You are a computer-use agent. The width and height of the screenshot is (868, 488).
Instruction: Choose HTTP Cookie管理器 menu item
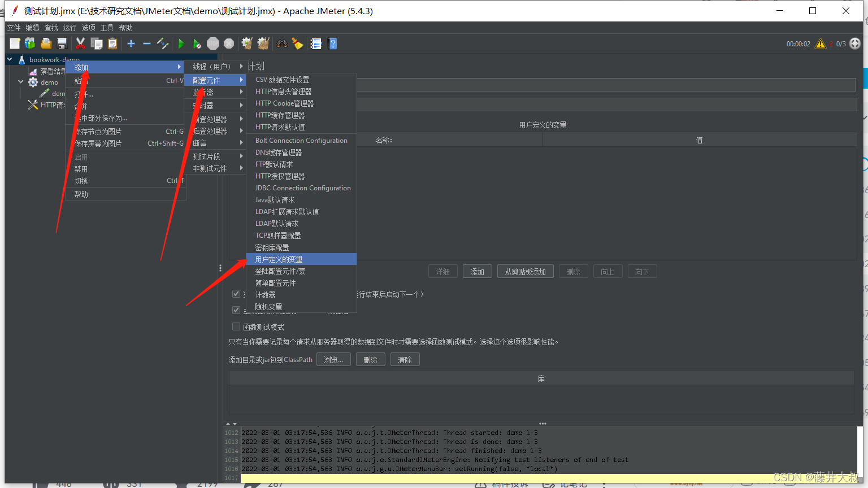tap(302, 103)
